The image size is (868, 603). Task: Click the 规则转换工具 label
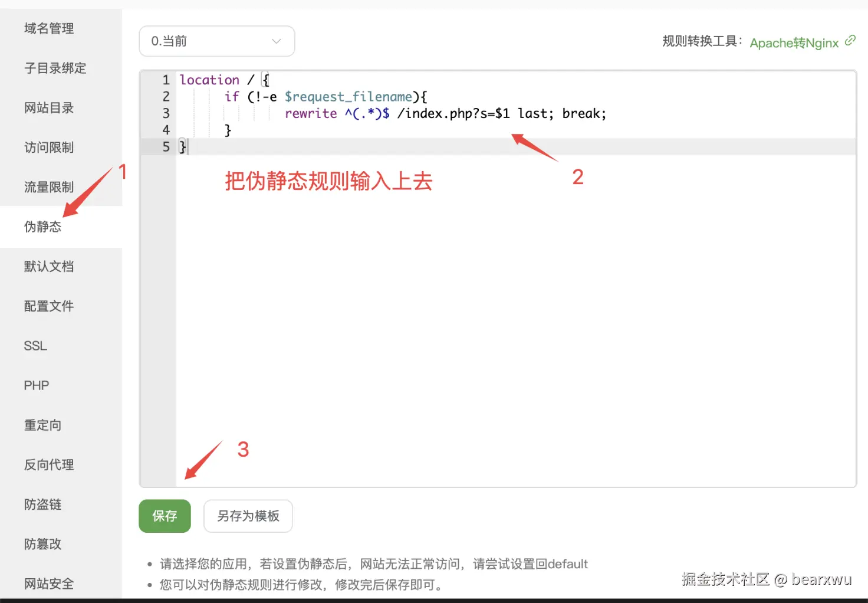click(x=702, y=41)
